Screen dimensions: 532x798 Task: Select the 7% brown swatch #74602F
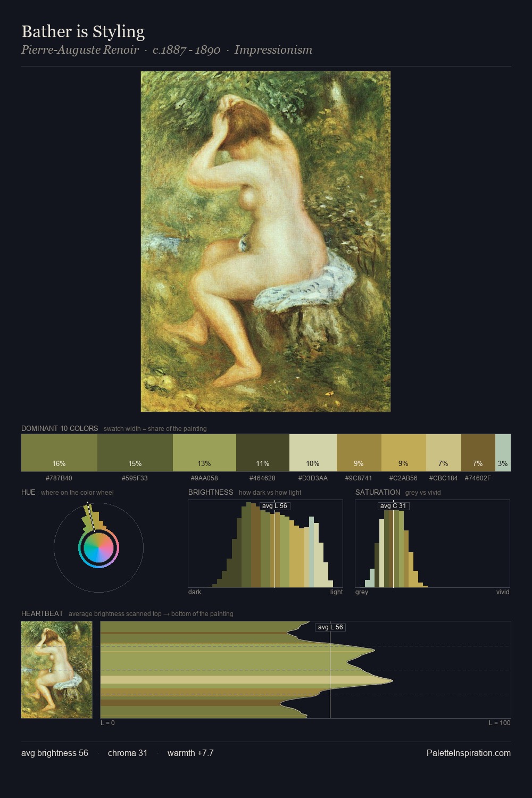pyautogui.click(x=478, y=453)
